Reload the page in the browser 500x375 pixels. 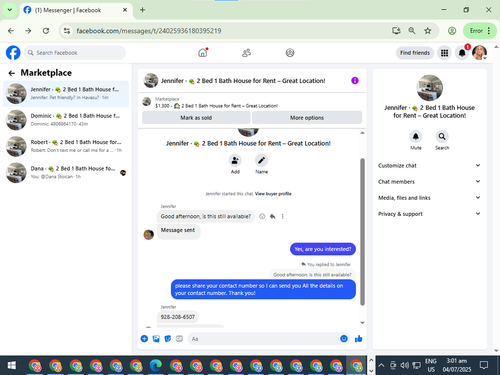coord(46,31)
